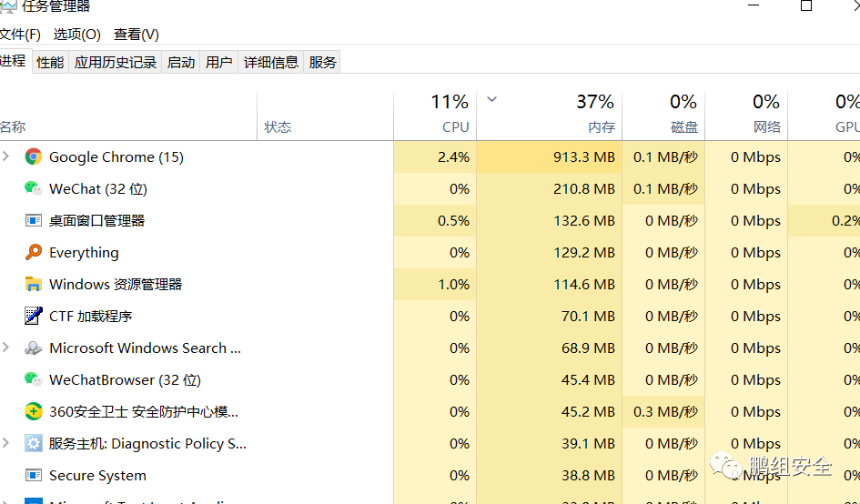The width and height of the screenshot is (860, 504).
Task: Select the 服务主机: Diagnostic Policy process name
Action: [147, 443]
